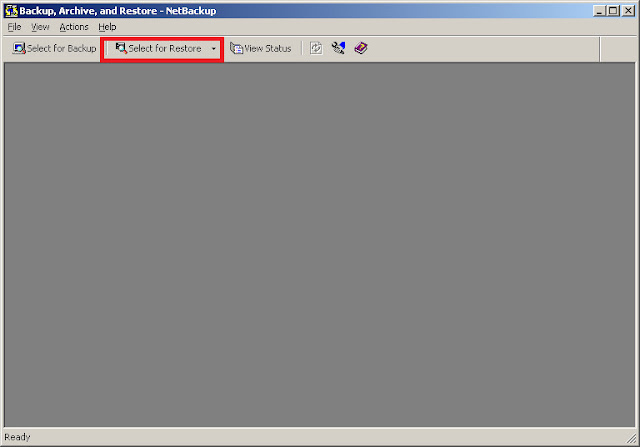Click the Ready status bar text

[x=17, y=437]
